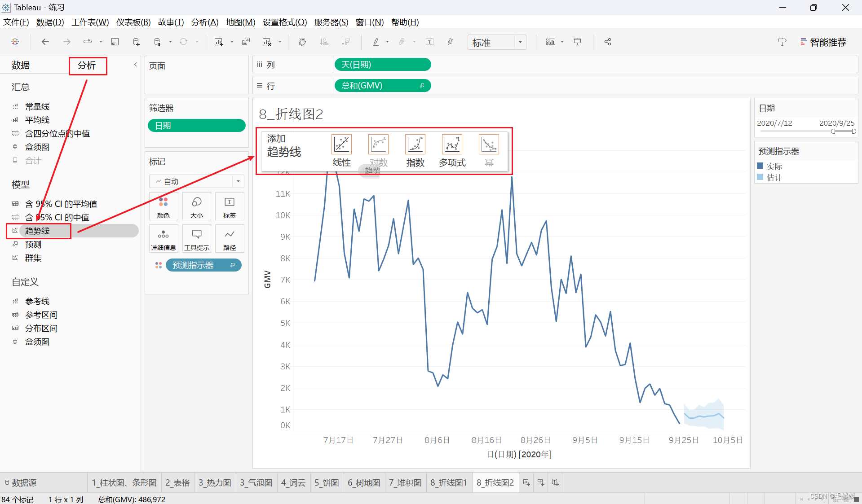Click the new story icon in tab bar
862x504 pixels.
(555, 482)
